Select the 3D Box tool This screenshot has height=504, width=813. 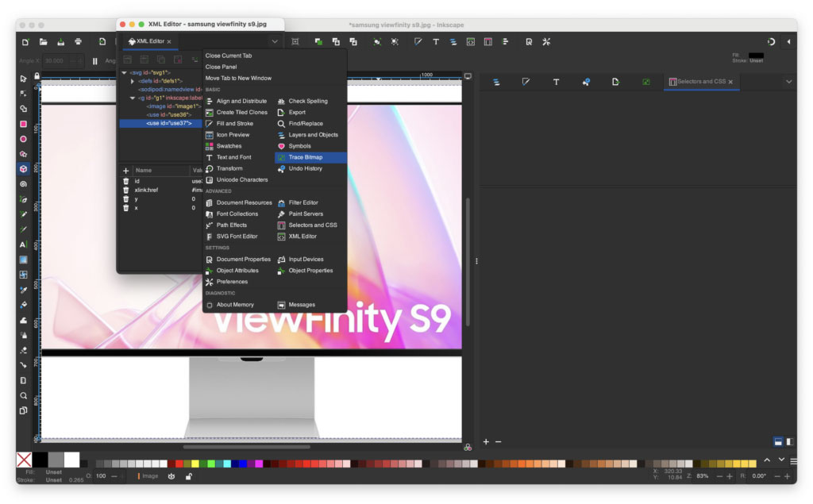[23, 169]
